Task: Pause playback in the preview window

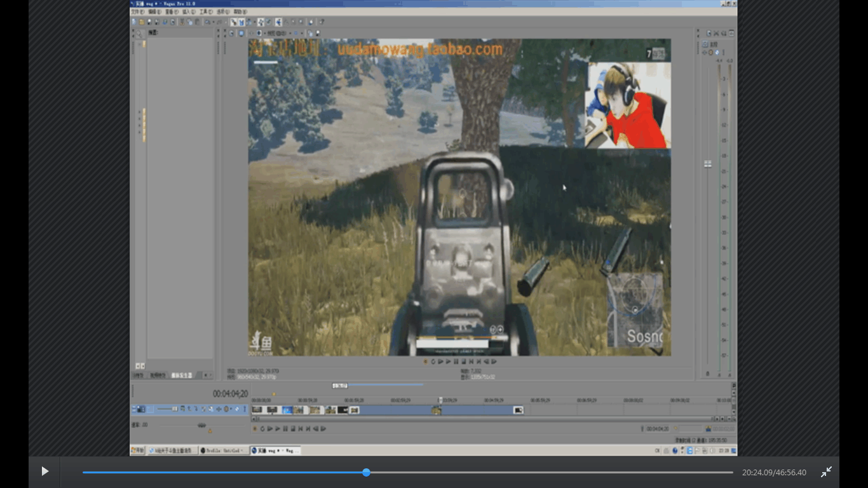Action: pyautogui.click(x=456, y=362)
